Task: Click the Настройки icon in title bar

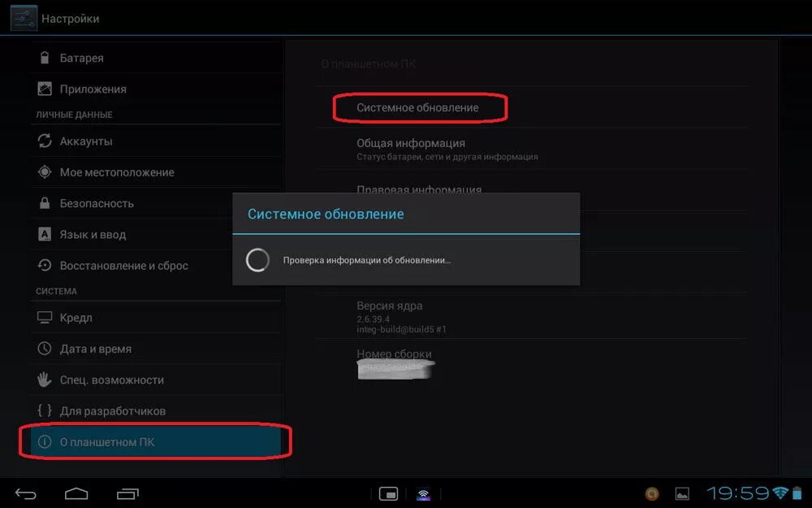Action: [x=23, y=17]
